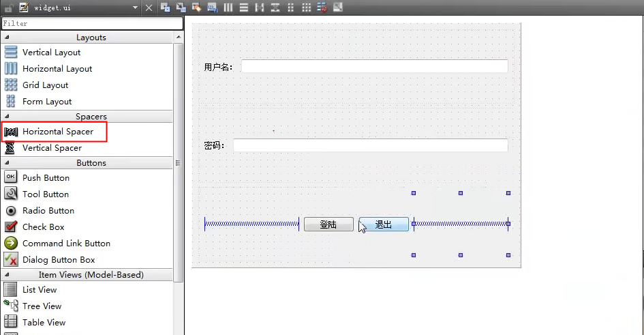
Task: Select the left horizontal spacer on the form
Action: (x=251, y=224)
